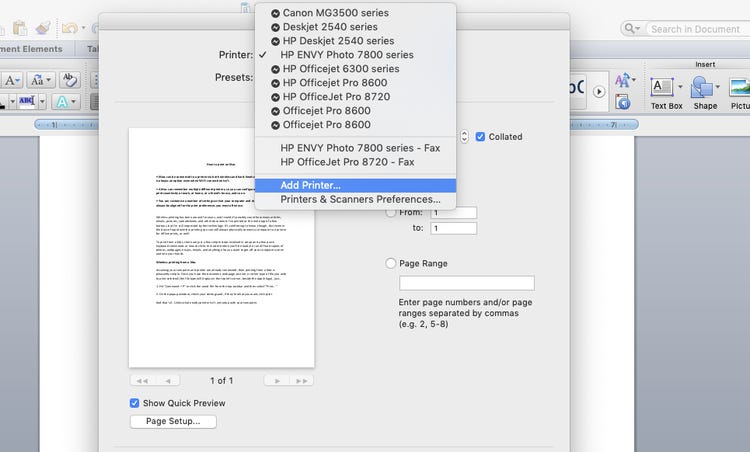Select the Page Range radio button

[x=390, y=263]
